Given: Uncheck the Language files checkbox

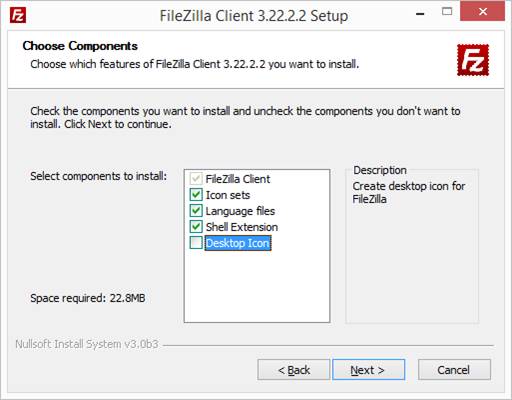Looking at the screenshot, I should tap(196, 211).
